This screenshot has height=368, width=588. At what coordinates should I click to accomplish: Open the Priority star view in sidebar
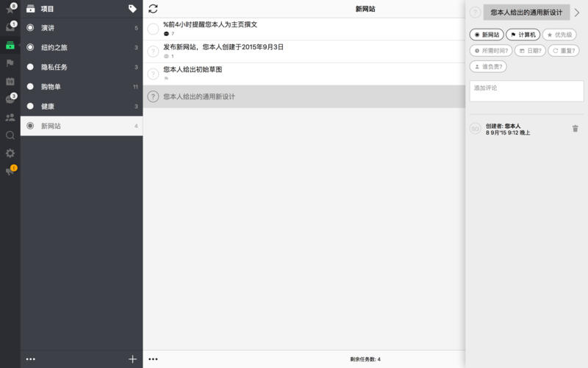click(x=10, y=9)
